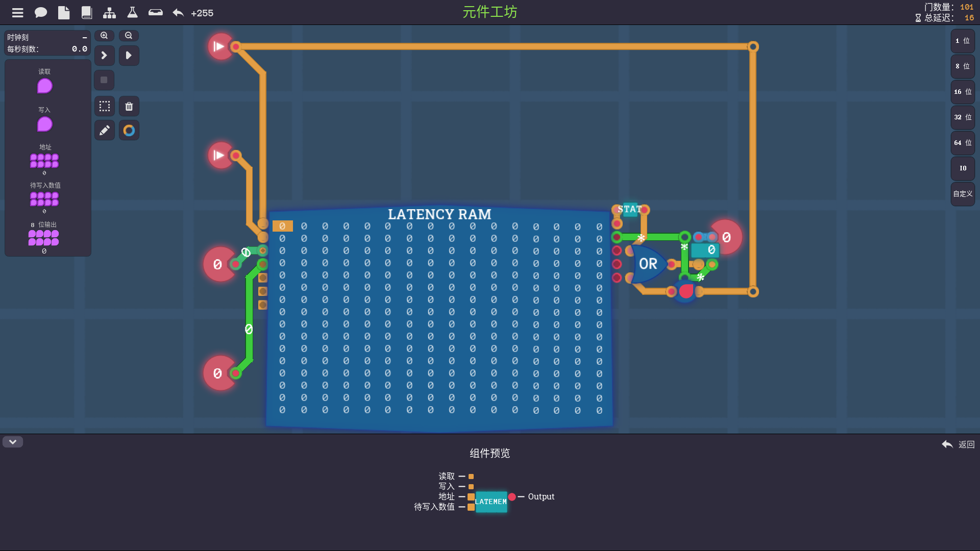The width and height of the screenshot is (980, 551).
Task: Collapse the bottom preview panel chevron
Action: click(x=13, y=442)
